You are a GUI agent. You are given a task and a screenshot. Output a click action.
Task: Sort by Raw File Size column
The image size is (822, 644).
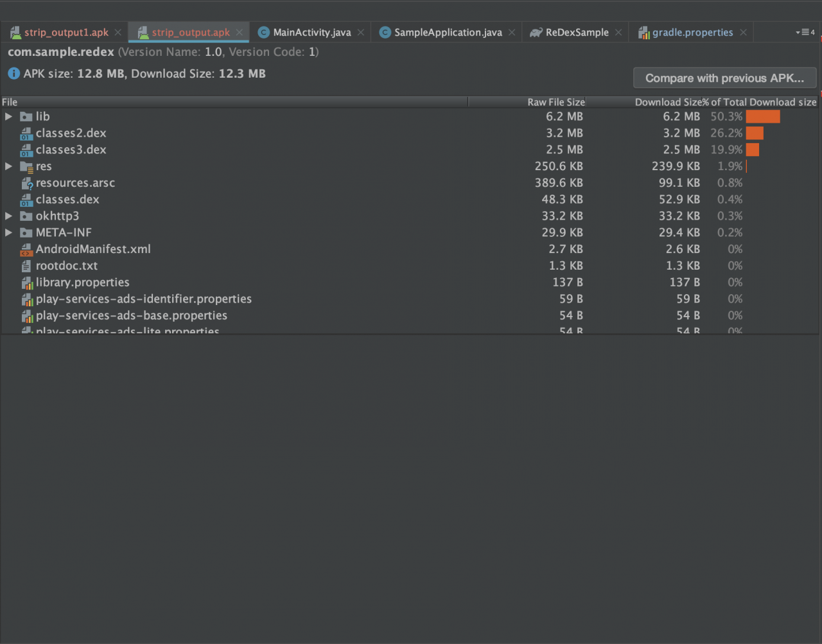[527, 102]
